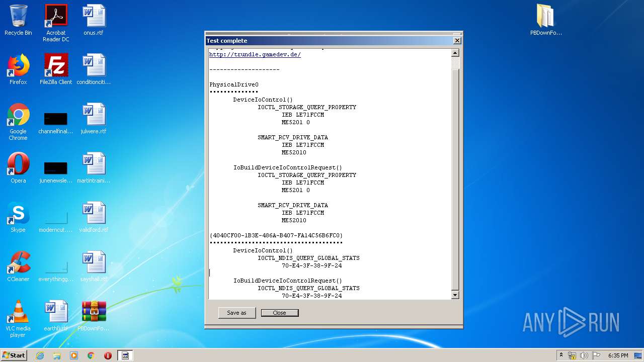Launch VLC media player shortcut
The height and width of the screenshot is (362, 644).
18,319
